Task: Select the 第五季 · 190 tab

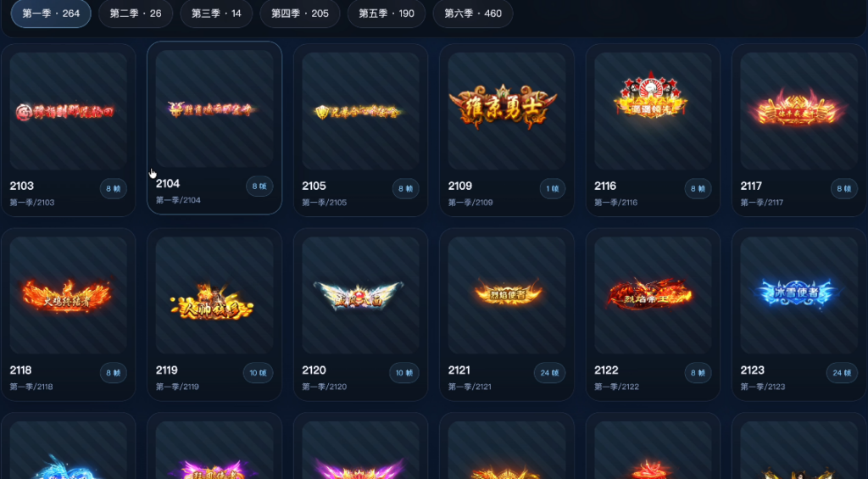Action: point(387,14)
